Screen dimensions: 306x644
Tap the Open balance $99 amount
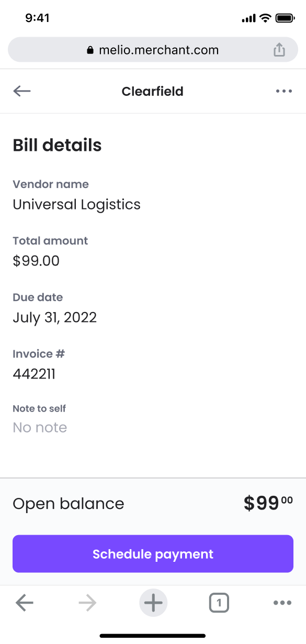pyautogui.click(x=268, y=503)
